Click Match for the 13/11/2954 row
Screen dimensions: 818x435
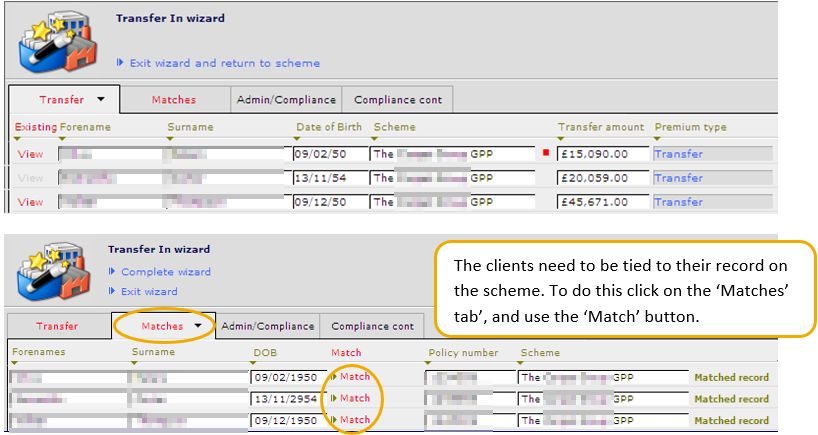click(x=351, y=398)
